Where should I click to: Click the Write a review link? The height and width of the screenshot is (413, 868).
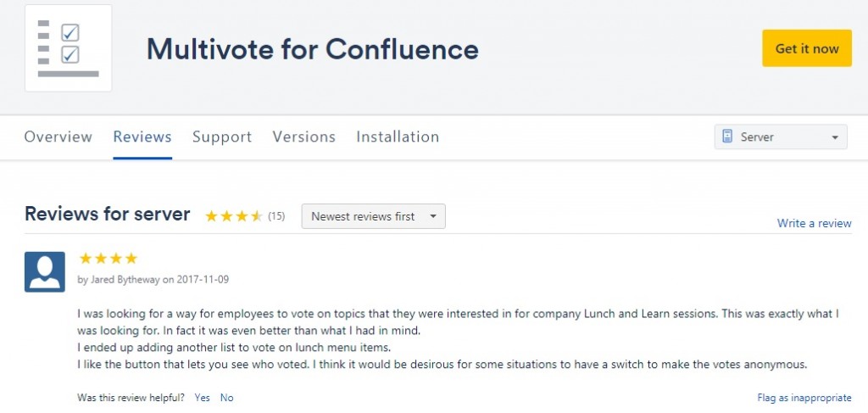[814, 223]
